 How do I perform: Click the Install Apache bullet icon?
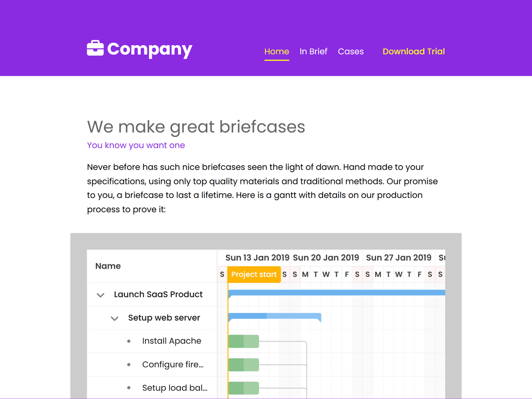point(129,341)
